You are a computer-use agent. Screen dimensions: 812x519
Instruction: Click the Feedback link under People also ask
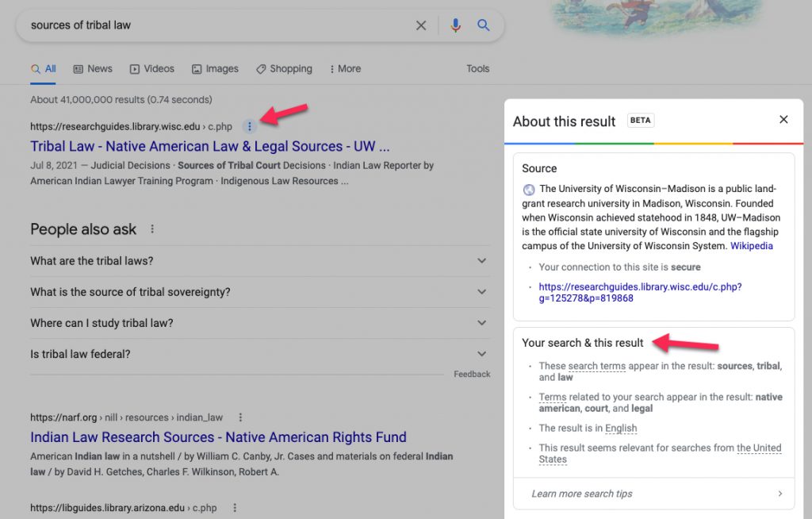tap(472, 375)
